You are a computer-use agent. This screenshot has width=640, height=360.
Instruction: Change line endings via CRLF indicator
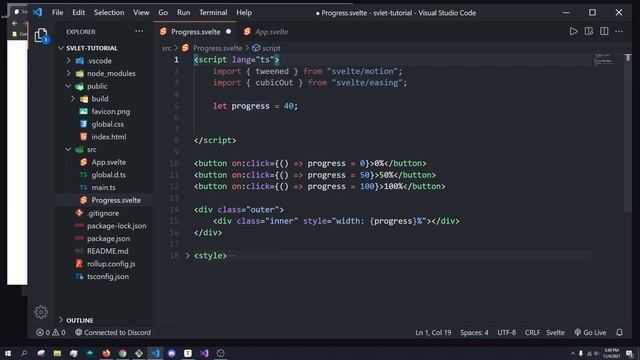532,332
